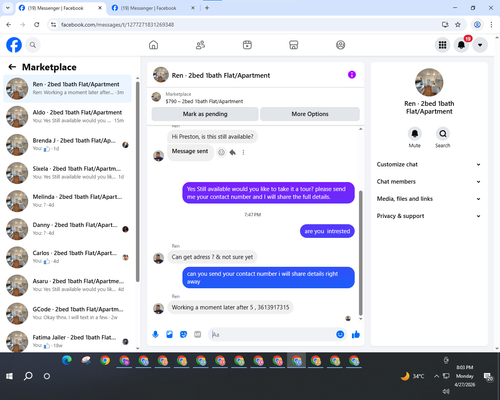Viewport: 500px width, 400px height.
Task: Open emoji picker in message box
Action: [x=340, y=334]
